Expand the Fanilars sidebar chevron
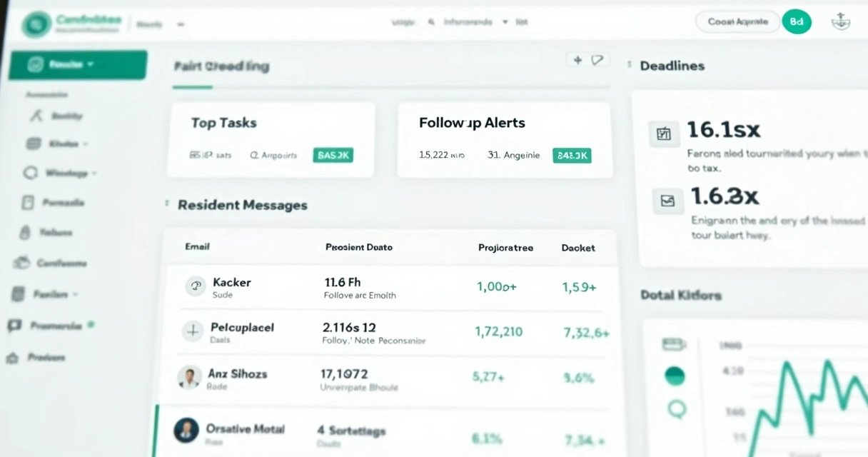This screenshot has height=457, width=868. tap(75, 293)
